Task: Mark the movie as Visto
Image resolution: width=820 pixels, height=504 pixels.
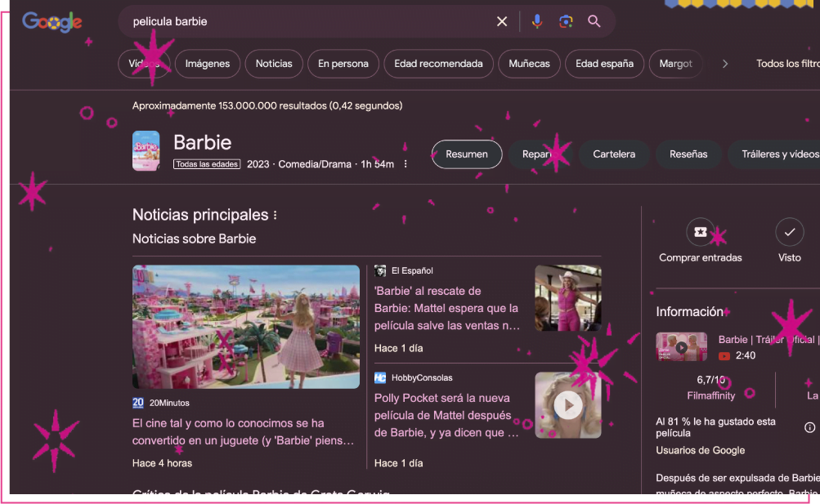Action: tap(789, 232)
